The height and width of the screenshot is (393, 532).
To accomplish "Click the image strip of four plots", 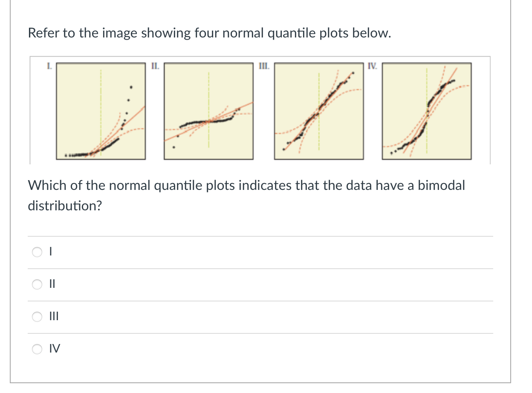I will click(260, 109).
